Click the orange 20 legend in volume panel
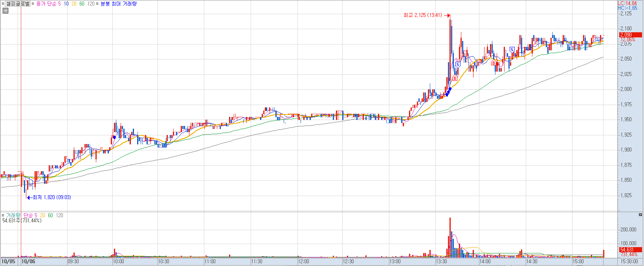Viewport: 644px width, 266px height. [x=42, y=215]
